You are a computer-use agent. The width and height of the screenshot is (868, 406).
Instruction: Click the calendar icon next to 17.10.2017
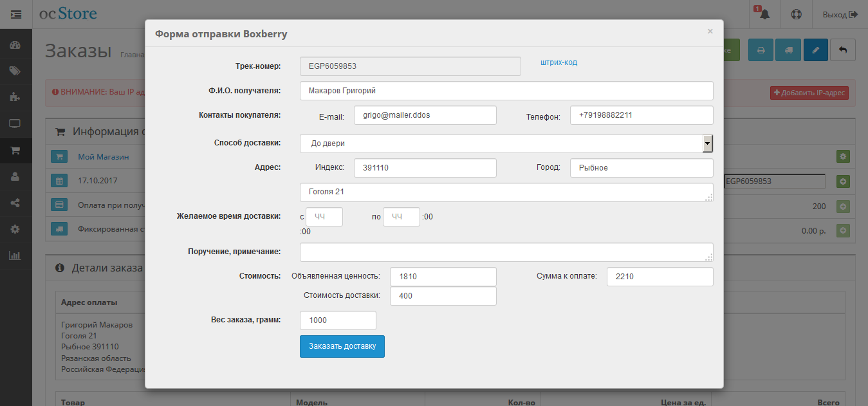click(59, 181)
